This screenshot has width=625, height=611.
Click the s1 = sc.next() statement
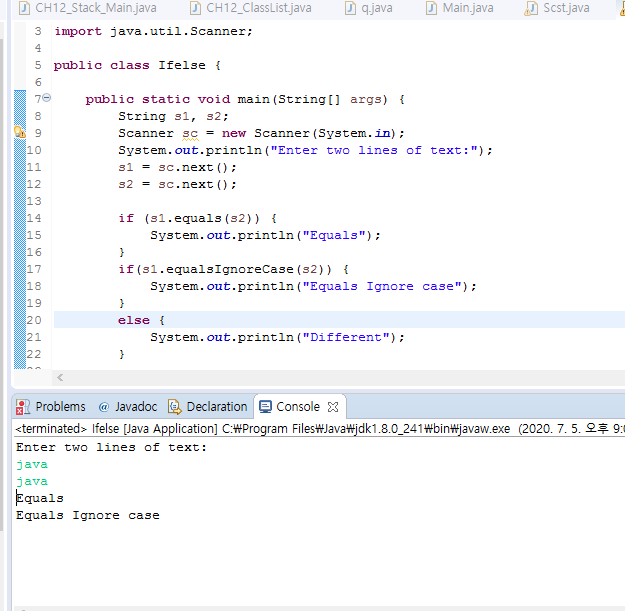(x=177, y=167)
